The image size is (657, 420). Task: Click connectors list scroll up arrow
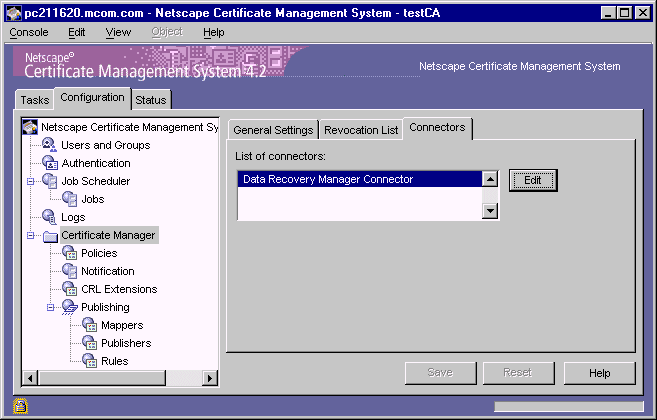pos(490,179)
